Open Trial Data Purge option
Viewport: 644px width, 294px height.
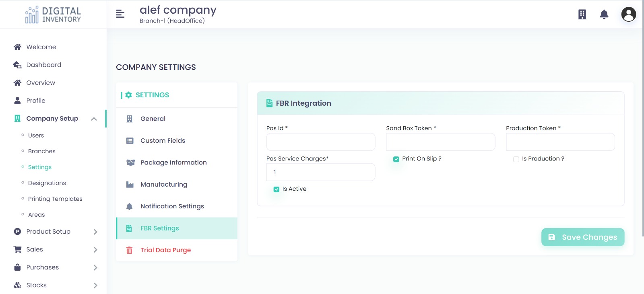177,250
